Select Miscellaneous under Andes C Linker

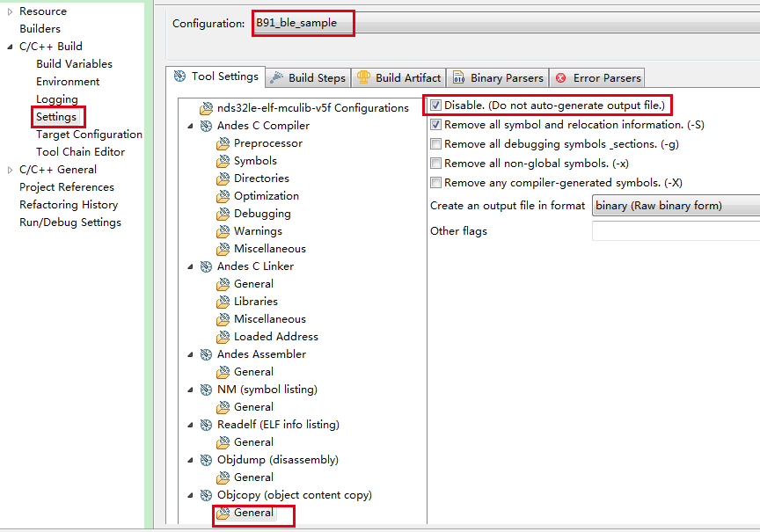pos(270,319)
